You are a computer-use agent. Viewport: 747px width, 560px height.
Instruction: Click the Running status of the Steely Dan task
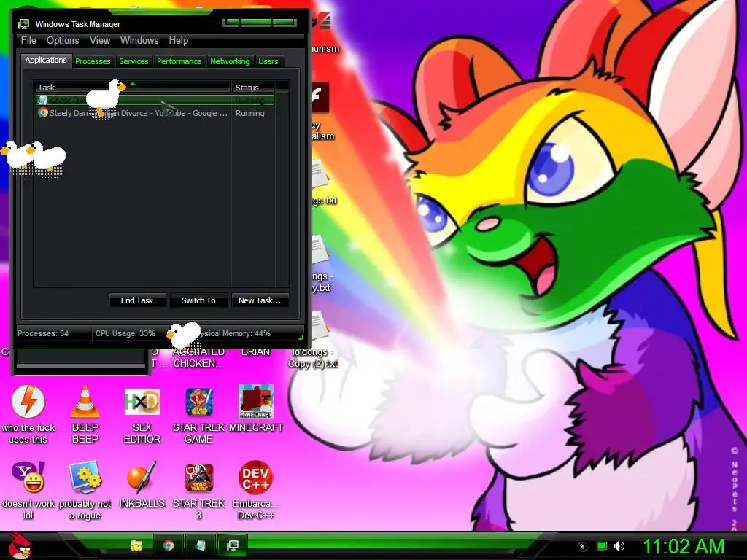click(249, 113)
